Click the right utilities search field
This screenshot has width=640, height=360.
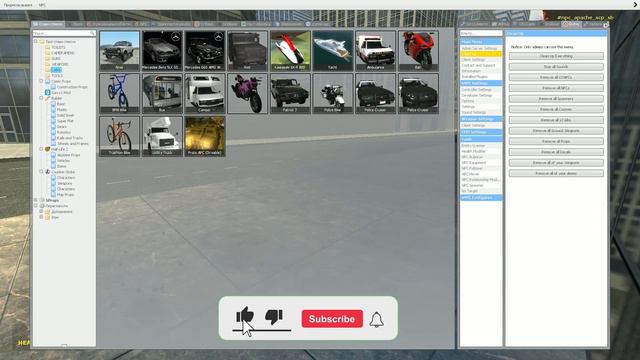[x=481, y=33]
